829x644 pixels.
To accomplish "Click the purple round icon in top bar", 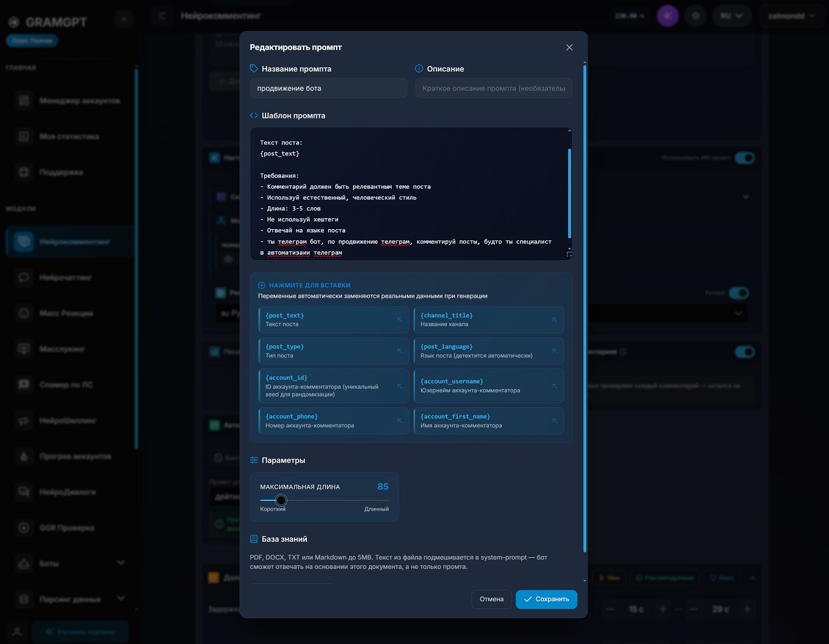I will tap(668, 16).
